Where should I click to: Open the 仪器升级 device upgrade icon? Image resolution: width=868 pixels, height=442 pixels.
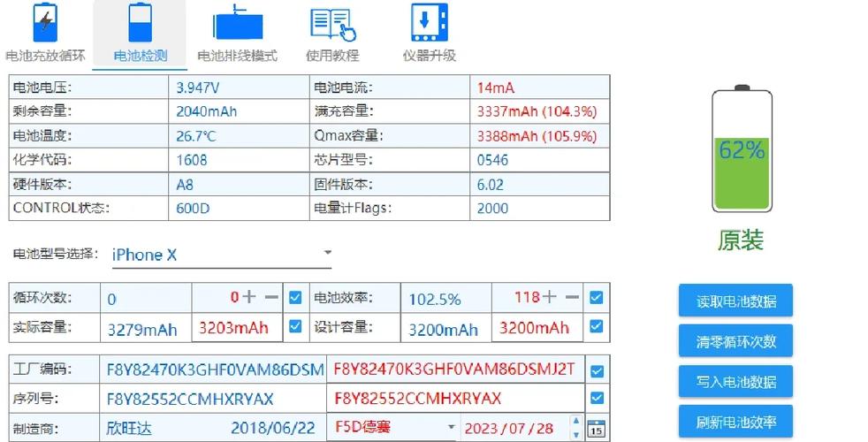tap(429, 23)
